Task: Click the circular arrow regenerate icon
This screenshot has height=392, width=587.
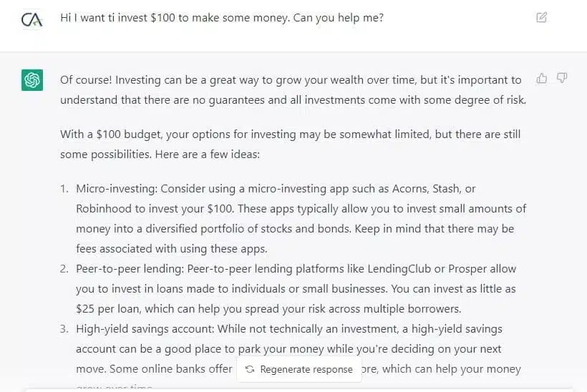Action: (250, 369)
